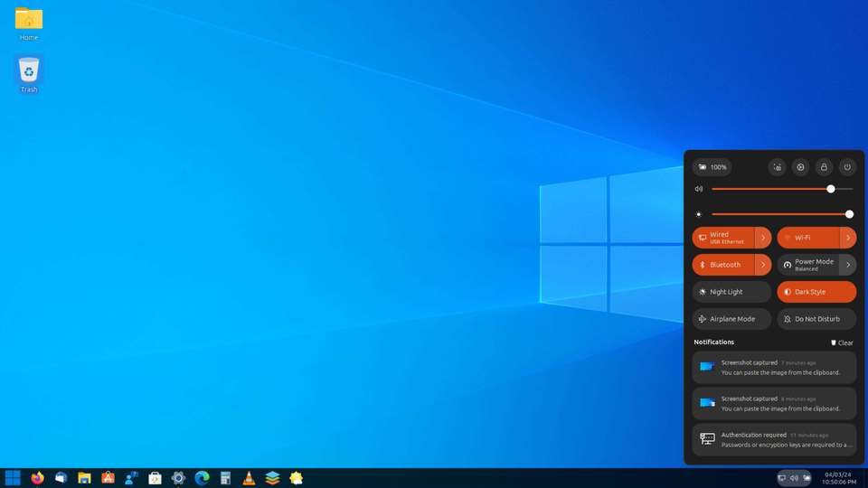The image size is (868, 488).
Task: Lock the screen with padlock button
Action: [x=824, y=167]
